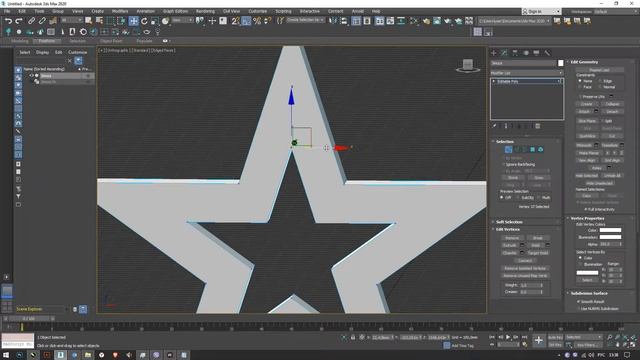Activate the Select and Move tool
Image resolution: width=640 pixels, height=360 pixels.
tap(133, 21)
